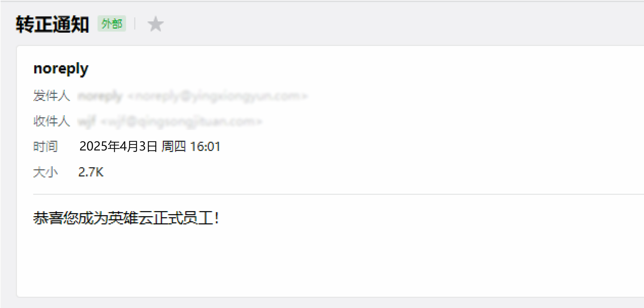Click the green 外部 tag
The width and height of the screenshot is (644, 308).
pyautogui.click(x=112, y=24)
